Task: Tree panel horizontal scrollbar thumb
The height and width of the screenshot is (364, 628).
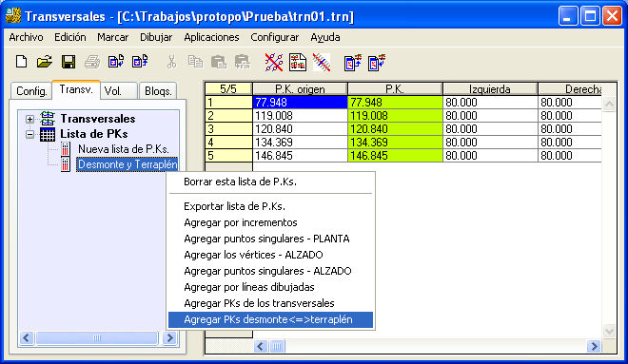Action: [96, 338]
